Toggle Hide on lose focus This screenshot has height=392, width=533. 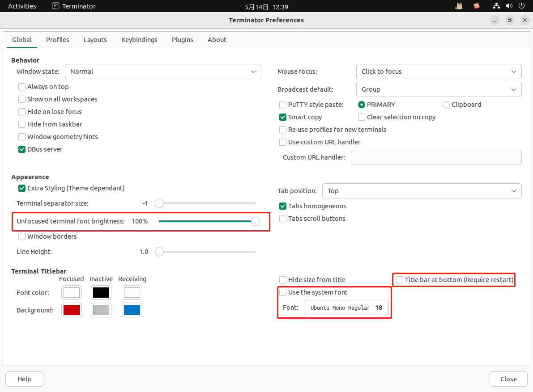pyautogui.click(x=22, y=112)
